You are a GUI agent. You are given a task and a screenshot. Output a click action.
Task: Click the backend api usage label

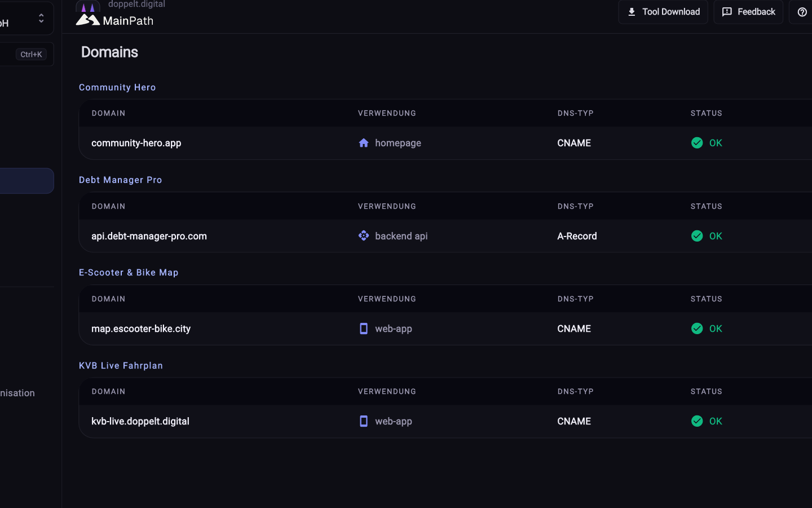(x=401, y=236)
